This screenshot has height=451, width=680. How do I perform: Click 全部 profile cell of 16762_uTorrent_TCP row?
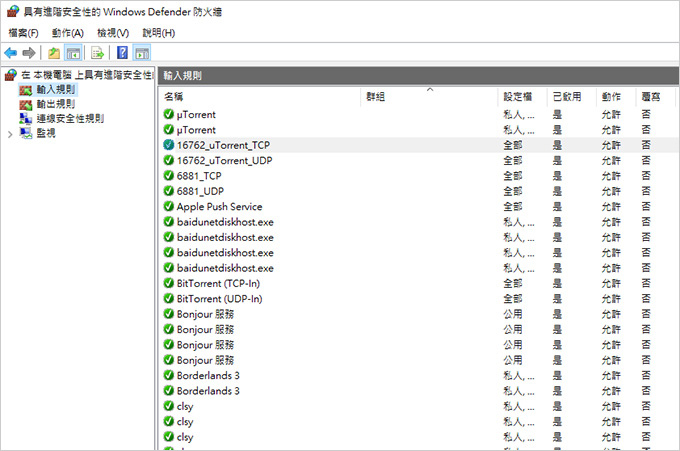click(x=513, y=145)
